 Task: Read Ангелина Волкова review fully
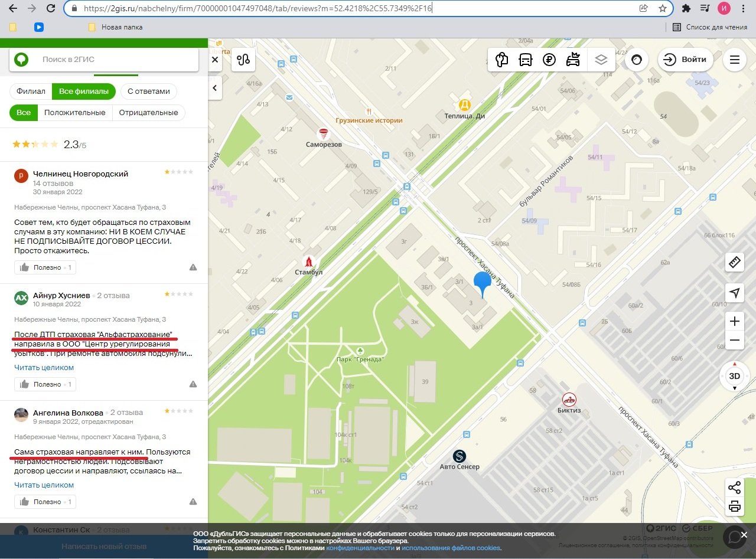(x=44, y=485)
